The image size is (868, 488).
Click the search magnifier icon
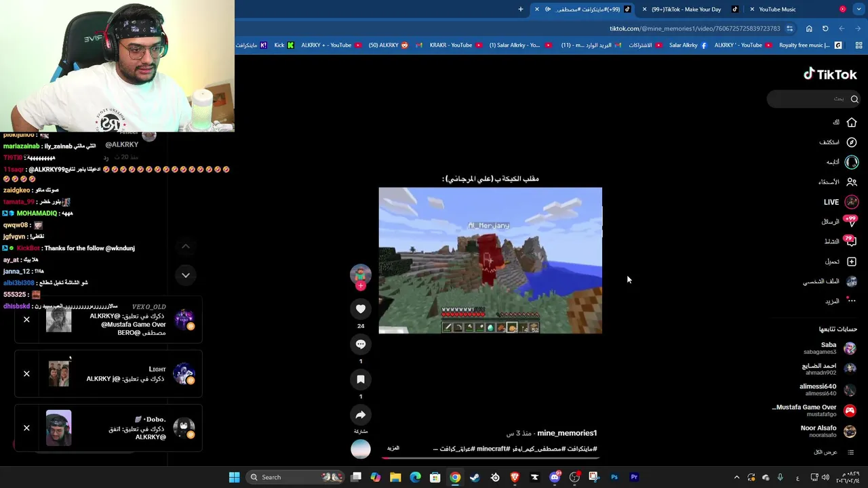pyautogui.click(x=854, y=99)
